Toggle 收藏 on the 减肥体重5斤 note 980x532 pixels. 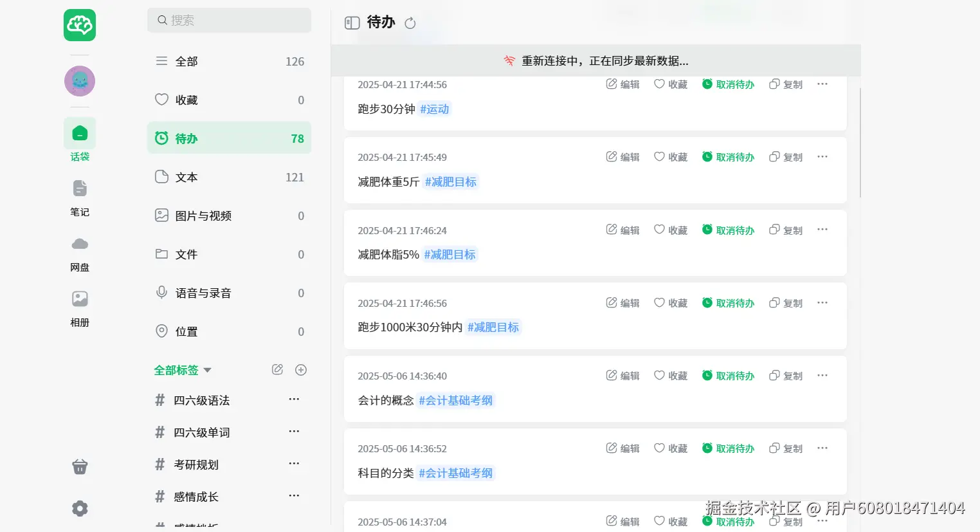[x=671, y=157]
